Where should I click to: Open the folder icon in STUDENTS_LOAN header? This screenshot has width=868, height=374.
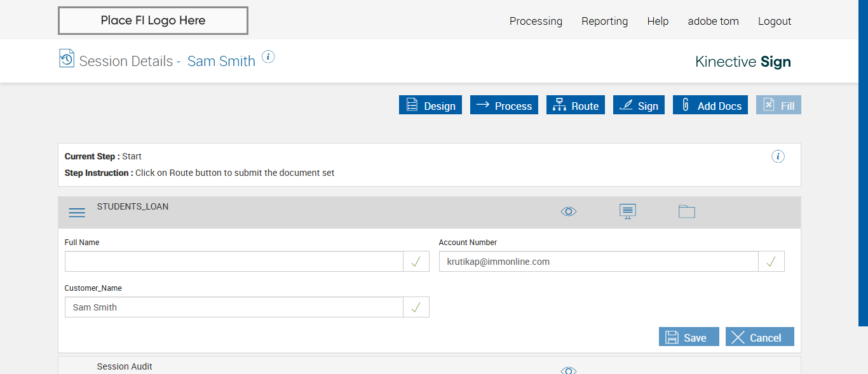686,211
